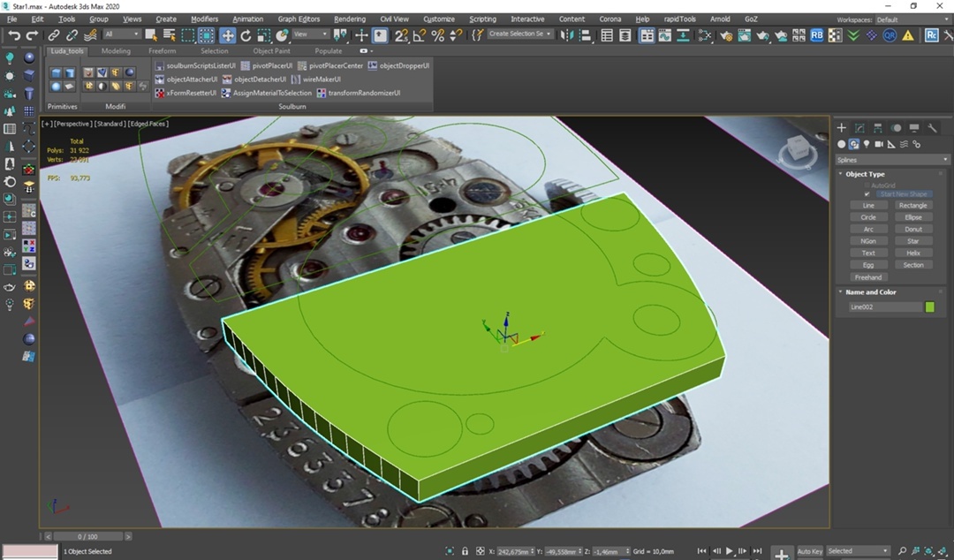
Task: Toggle the Start New Shape checkbox
Action: [x=867, y=194]
